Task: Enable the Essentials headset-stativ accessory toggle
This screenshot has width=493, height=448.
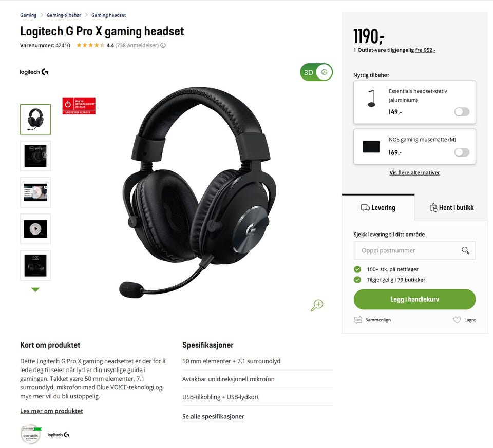Action: [462, 111]
